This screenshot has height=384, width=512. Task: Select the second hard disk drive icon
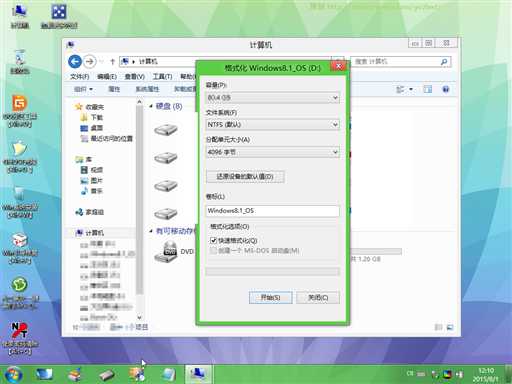click(x=166, y=157)
